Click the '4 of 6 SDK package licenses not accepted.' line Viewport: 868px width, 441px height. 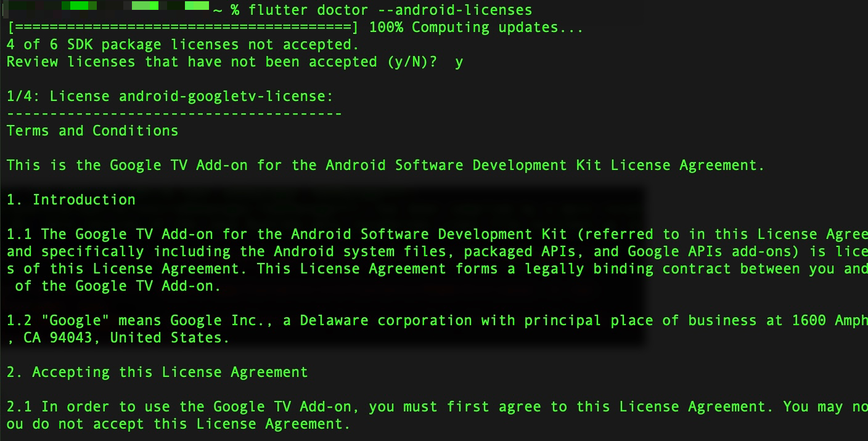(x=182, y=44)
